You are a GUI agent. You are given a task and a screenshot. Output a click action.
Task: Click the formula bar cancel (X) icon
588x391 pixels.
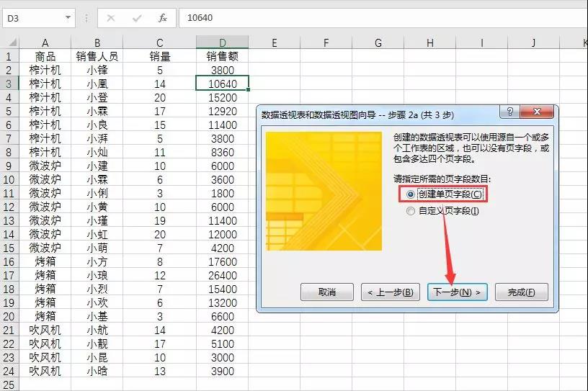click(111, 18)
